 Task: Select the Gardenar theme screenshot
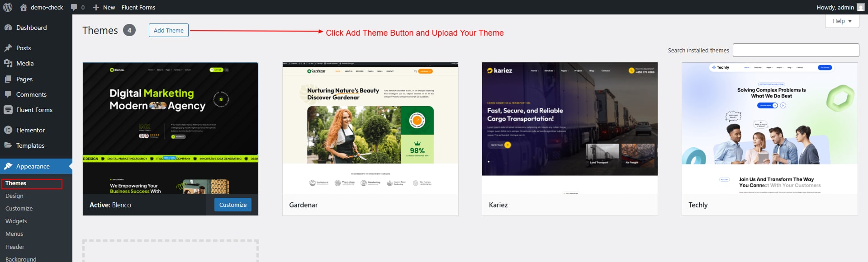click(370, 128)
